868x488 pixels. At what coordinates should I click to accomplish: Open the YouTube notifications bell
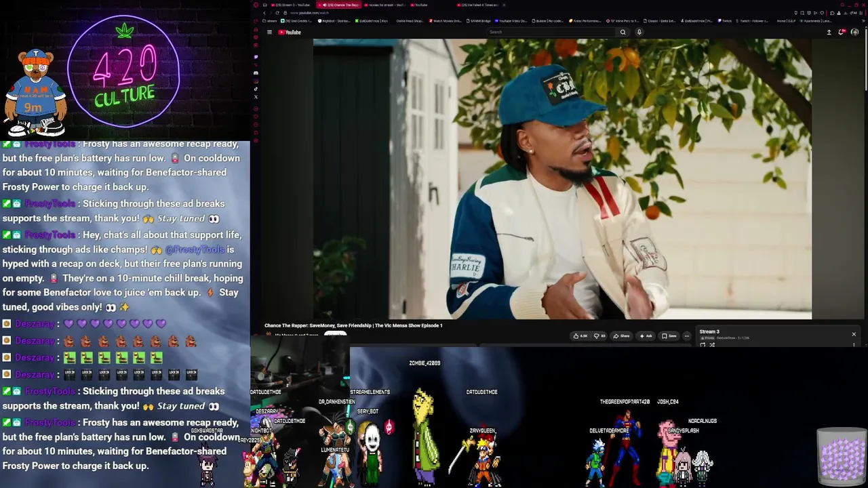(842, 32)
